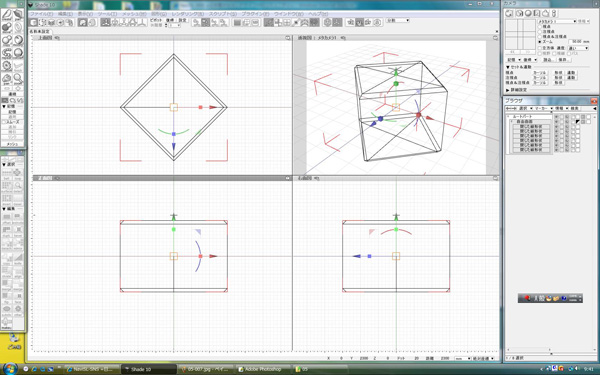This screenshot has height=375, width=600.
Task: Select the 注視点 radio button
Action: (540, 31)
